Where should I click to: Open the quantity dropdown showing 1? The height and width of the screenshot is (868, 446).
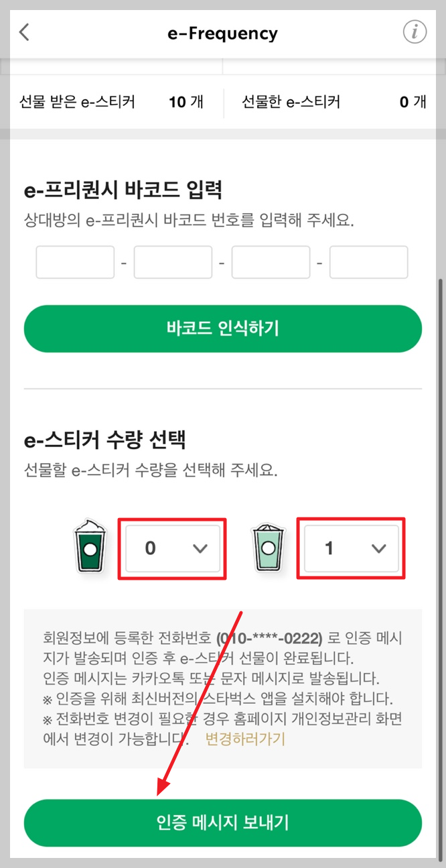(350, 548)
